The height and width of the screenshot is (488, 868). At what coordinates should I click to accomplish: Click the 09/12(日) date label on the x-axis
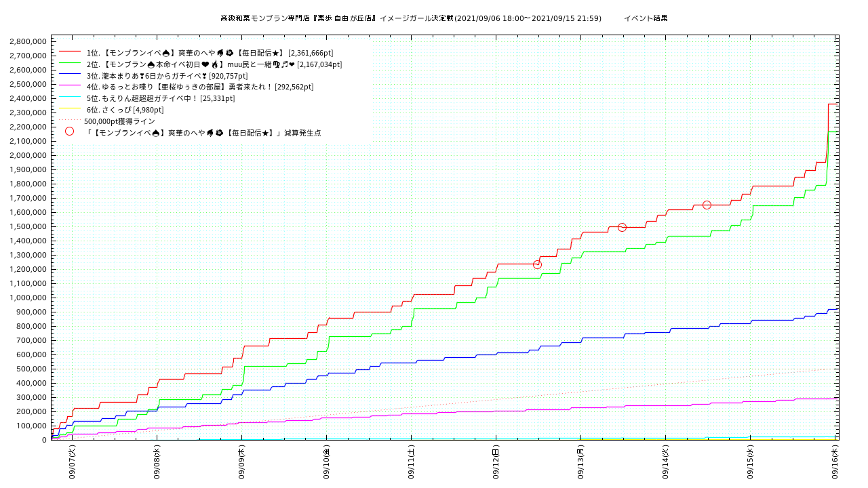coord(496,461)
